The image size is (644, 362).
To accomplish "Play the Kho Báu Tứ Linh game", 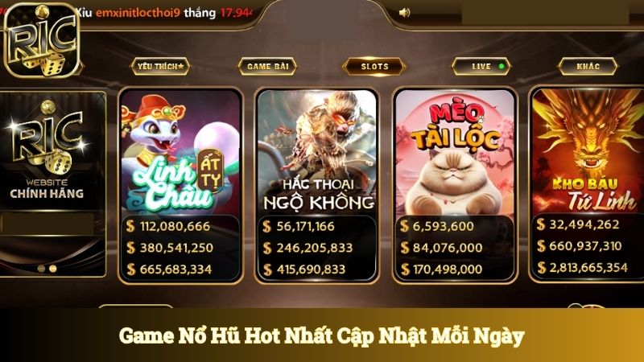I will pos(588,151).
